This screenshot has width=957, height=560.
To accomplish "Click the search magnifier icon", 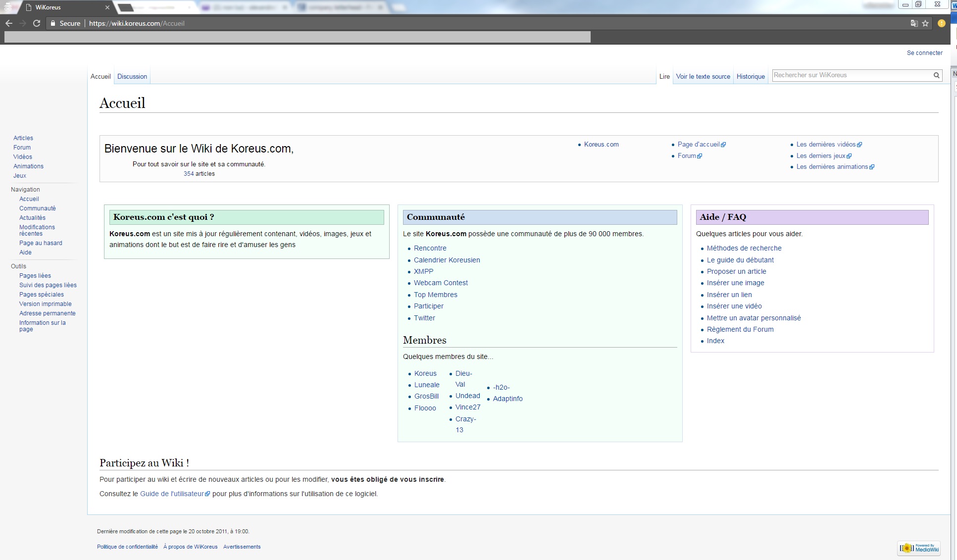I will coord(936,75).
